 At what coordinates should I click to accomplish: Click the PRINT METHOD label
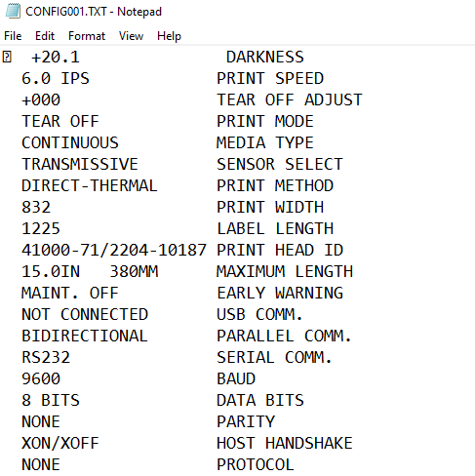click(x=275, y=186)
